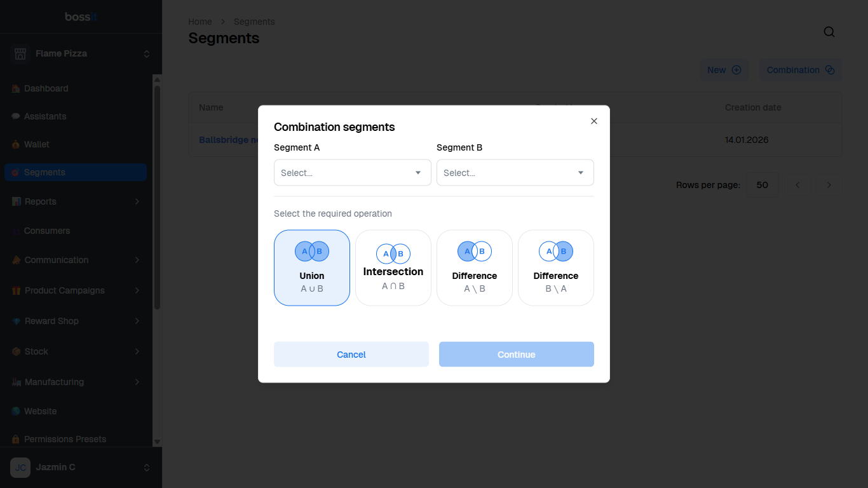Screen dimensions: 868x488
Task: Click the Cancel button
Action: [351, 355]
